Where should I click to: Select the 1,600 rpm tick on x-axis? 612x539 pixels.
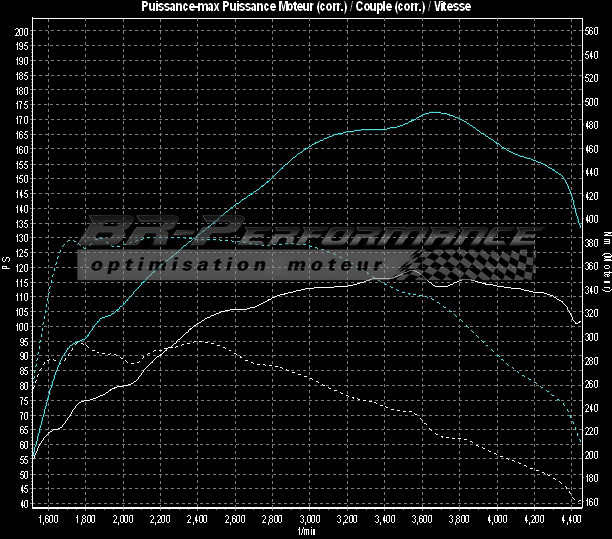[x=47, y=520]
